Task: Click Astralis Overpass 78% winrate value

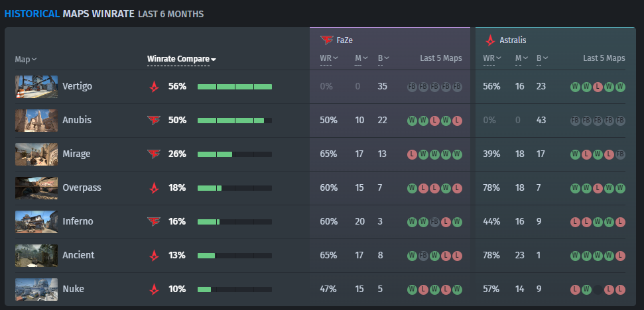Action: (491, 188)
